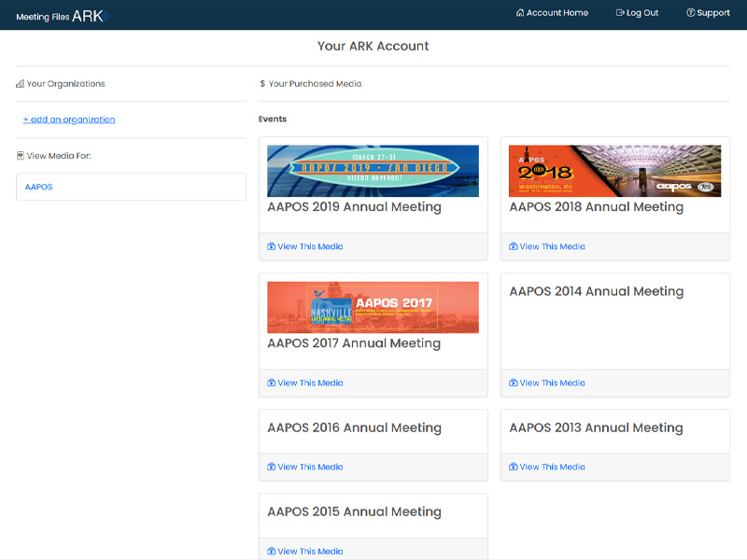The width and height of the screenshot is (747, 560).
Task: Select the AAPOS organization
Action: (131, 187)
